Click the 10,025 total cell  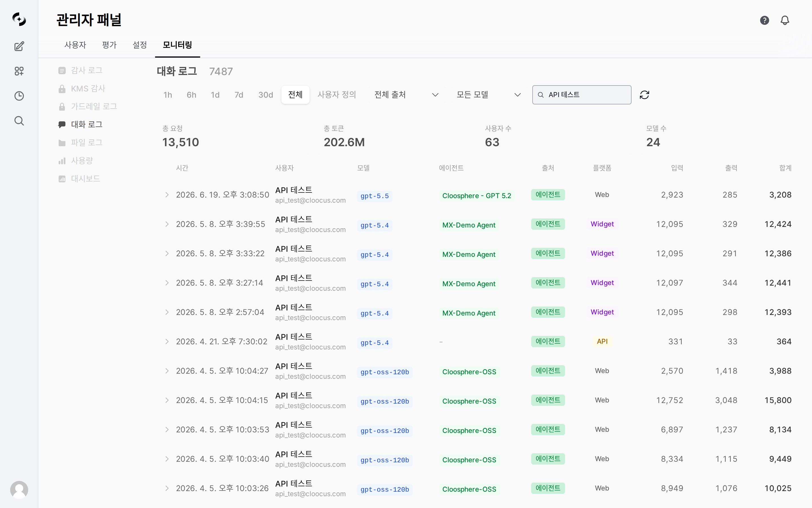point(778,488)
